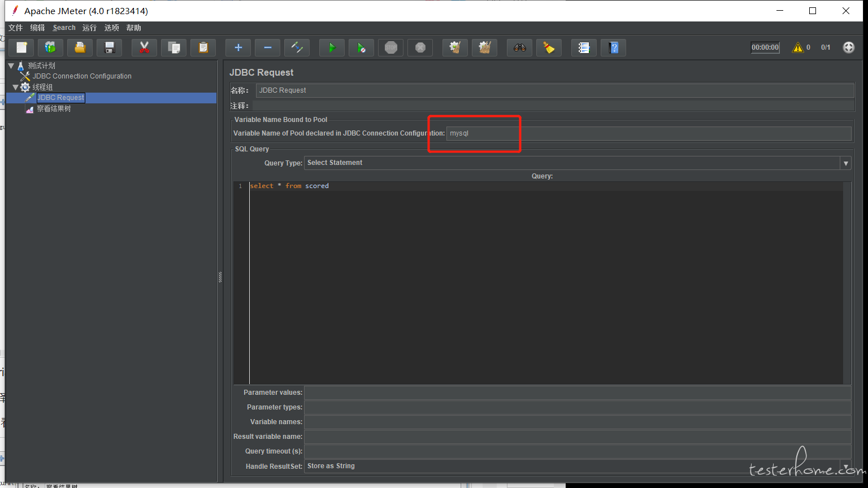Click the Parameter types field

pos(578,407)
